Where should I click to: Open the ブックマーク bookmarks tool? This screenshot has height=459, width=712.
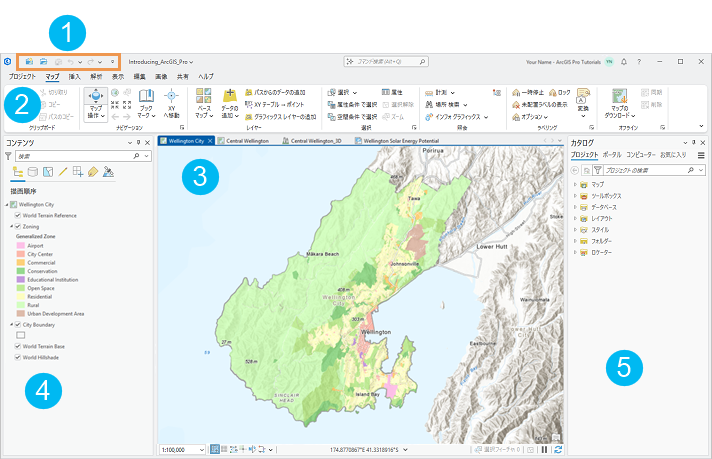[146, 104]
